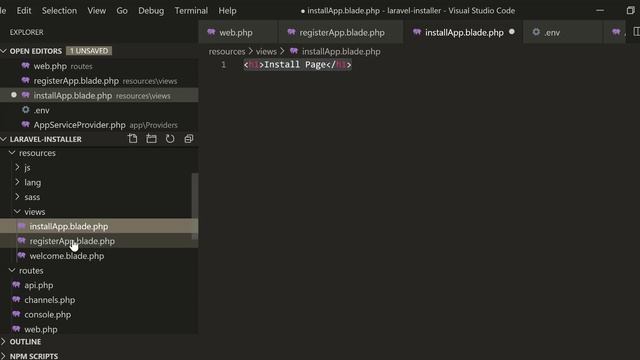Collapse the resources folder
640x360 pixels.
coord(12,153)
